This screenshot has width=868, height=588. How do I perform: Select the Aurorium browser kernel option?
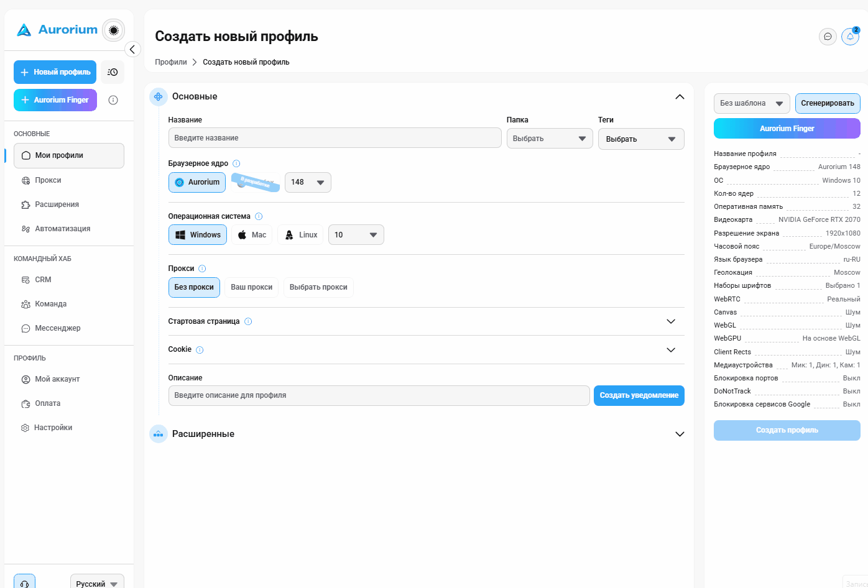click(197, 182)
